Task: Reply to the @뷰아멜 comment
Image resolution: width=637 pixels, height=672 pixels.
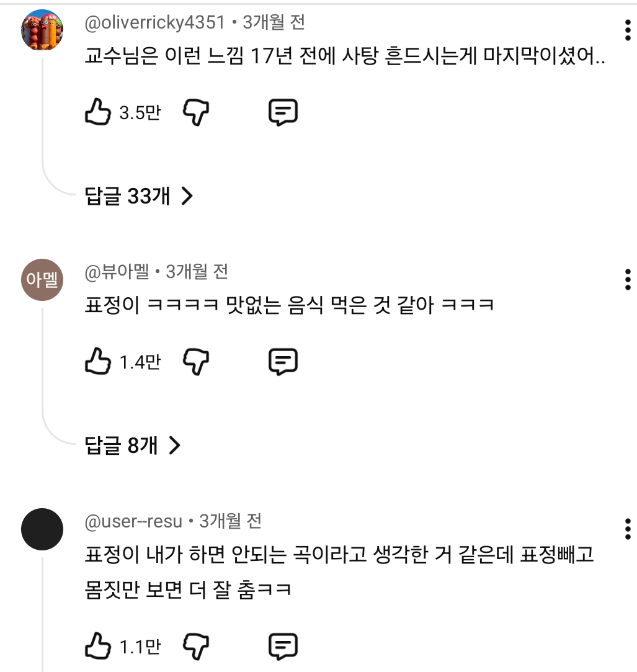Action: (x=283, y=362)
